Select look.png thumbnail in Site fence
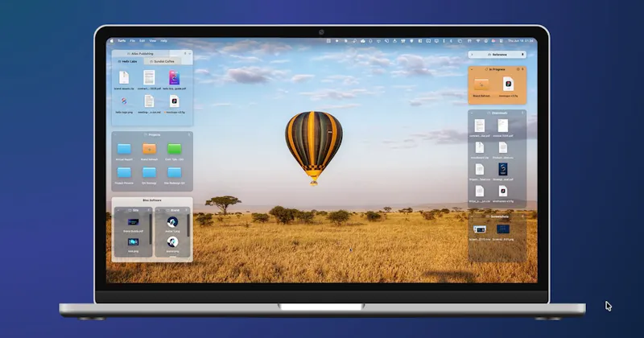Viewport: 644px width, 338px height. [133, 242]
